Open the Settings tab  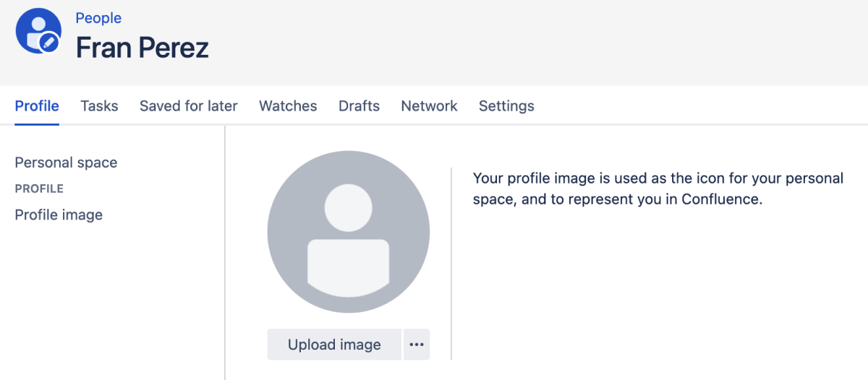(506, 106)
